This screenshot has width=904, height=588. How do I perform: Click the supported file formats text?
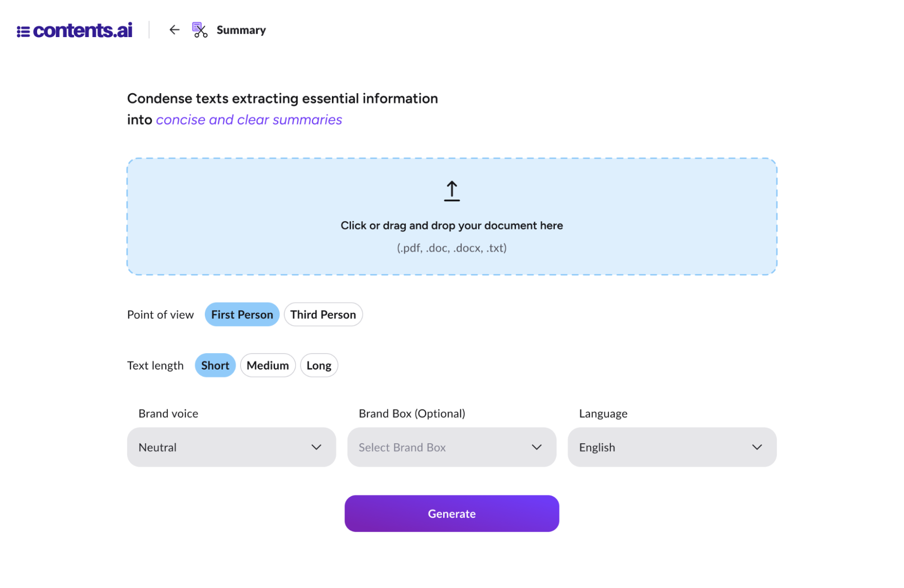451,248
